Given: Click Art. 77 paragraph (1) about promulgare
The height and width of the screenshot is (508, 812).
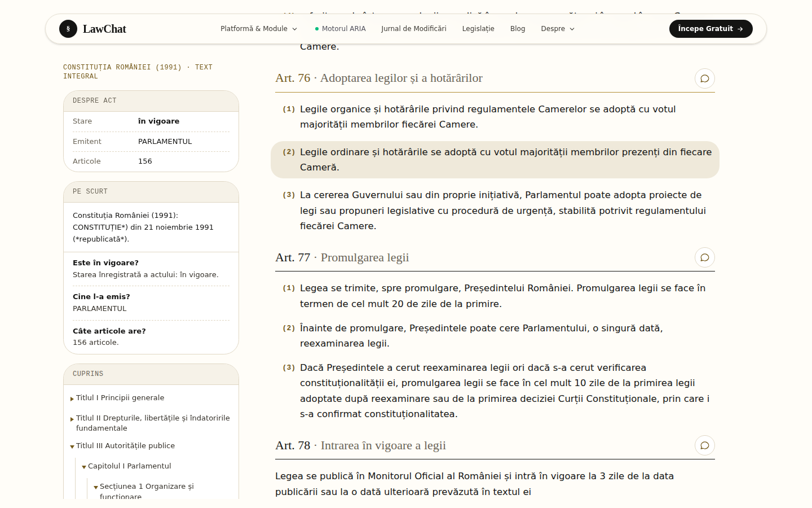Looking at the screenshot, I should coord(495,296).
